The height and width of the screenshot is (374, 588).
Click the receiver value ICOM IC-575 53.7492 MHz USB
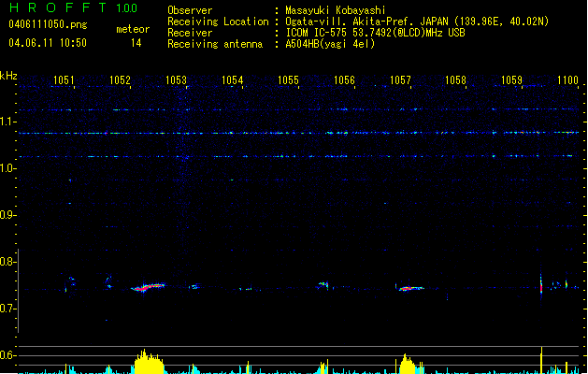coord(376,33)
